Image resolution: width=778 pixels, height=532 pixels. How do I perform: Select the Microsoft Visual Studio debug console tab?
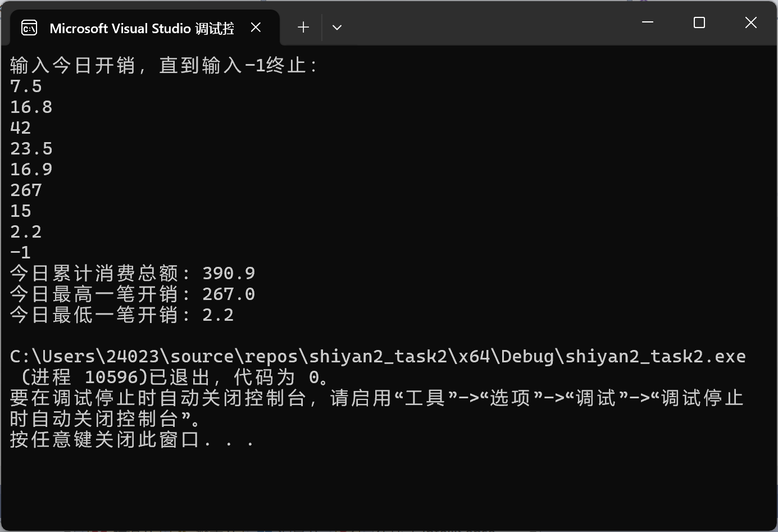145,28
